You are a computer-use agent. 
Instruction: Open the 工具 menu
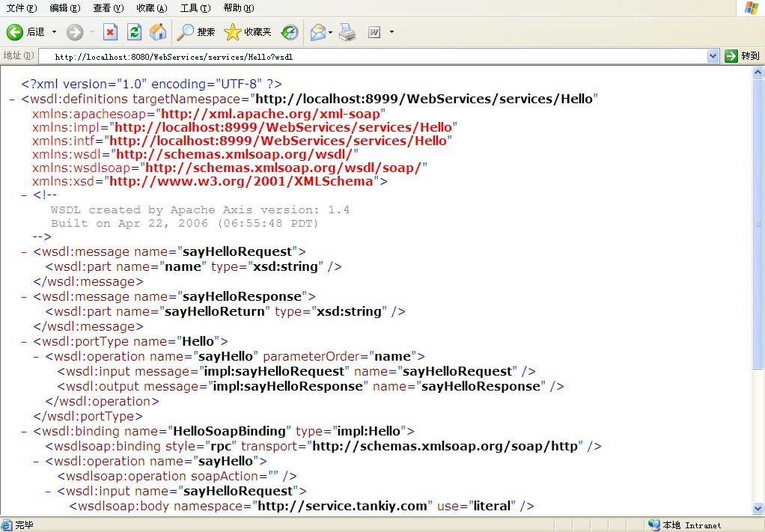[x=195, y=8]
